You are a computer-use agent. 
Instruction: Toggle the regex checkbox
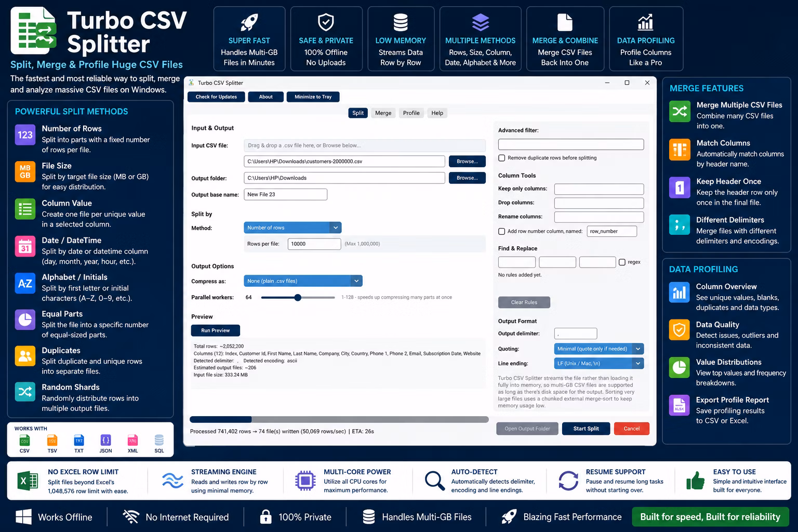pyautogui.click(x=622, y=262)
